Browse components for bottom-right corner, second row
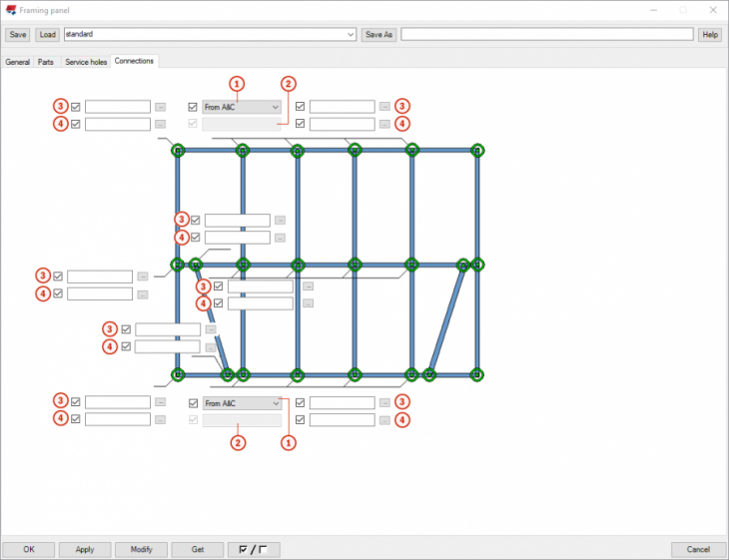 (384, 420)
